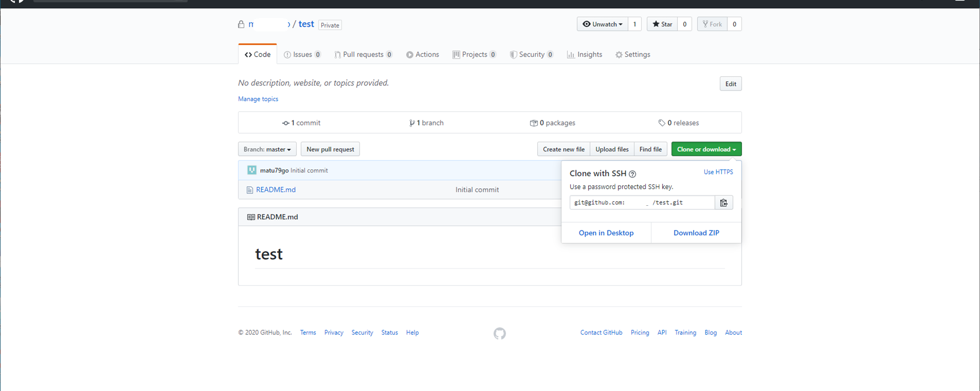Click the Private repository badge
This screenshot has height=391, width=980.
(330, 25)
